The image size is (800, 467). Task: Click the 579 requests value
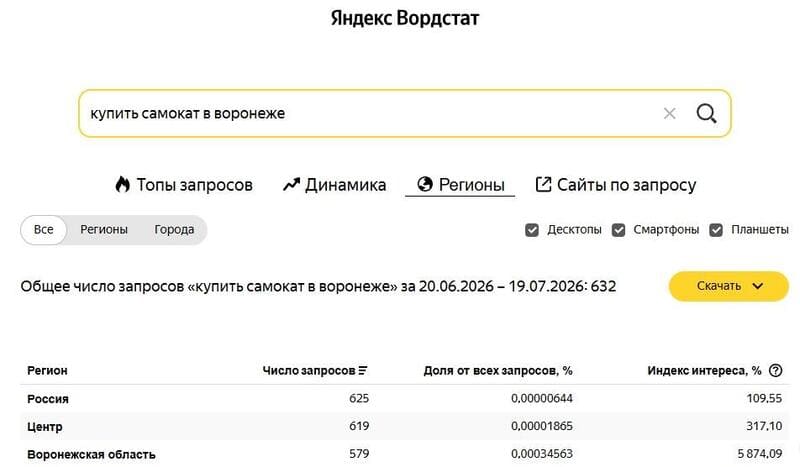coord(359,454)
